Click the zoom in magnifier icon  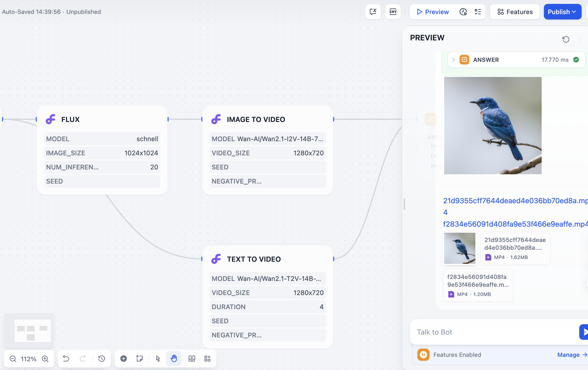45,359
